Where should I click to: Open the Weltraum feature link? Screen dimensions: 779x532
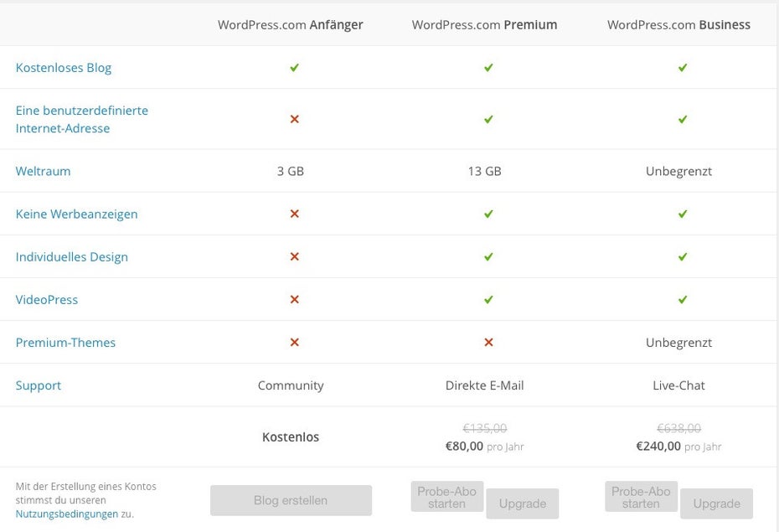tap(44, 171)
